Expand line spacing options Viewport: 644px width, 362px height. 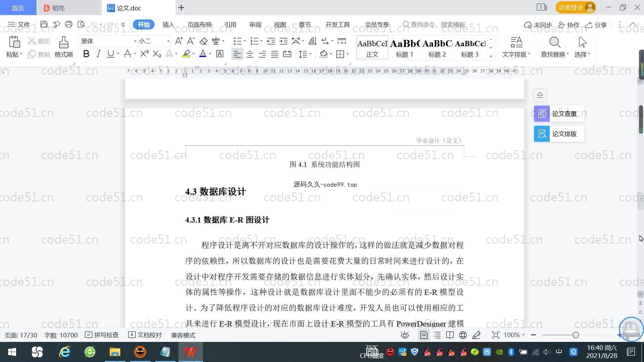311,54
